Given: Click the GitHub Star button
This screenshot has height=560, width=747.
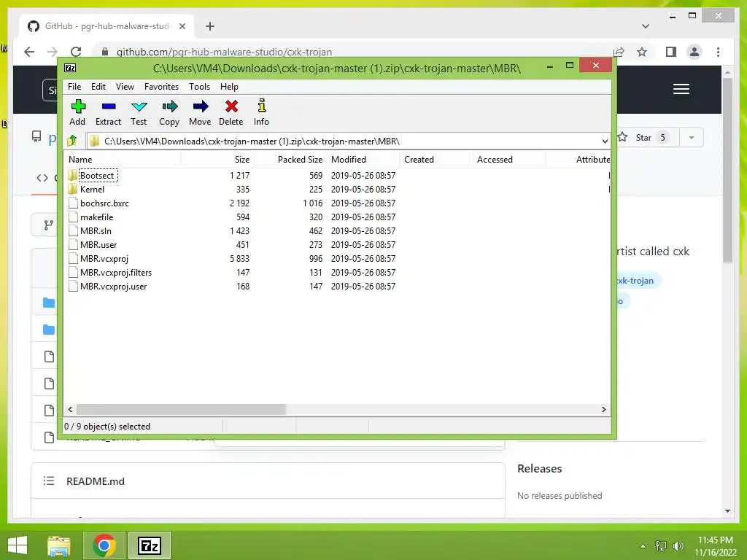Looking at the screenshot, I should click(643, 138).
